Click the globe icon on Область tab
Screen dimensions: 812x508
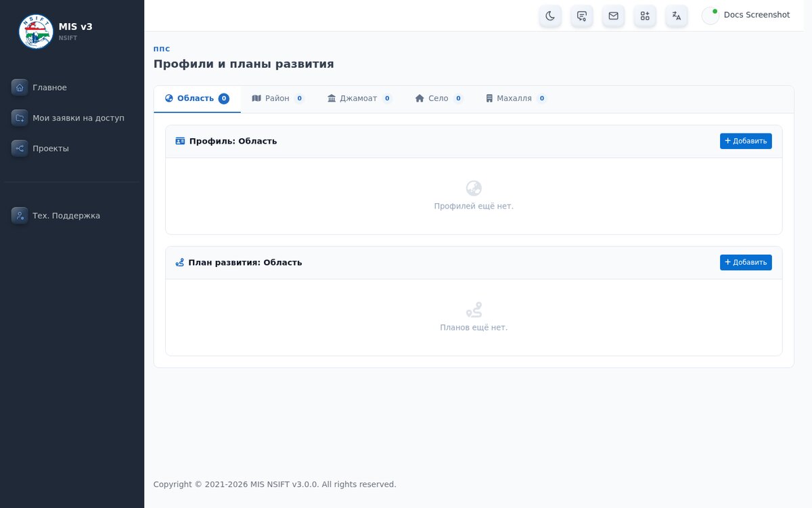[169, 98]
